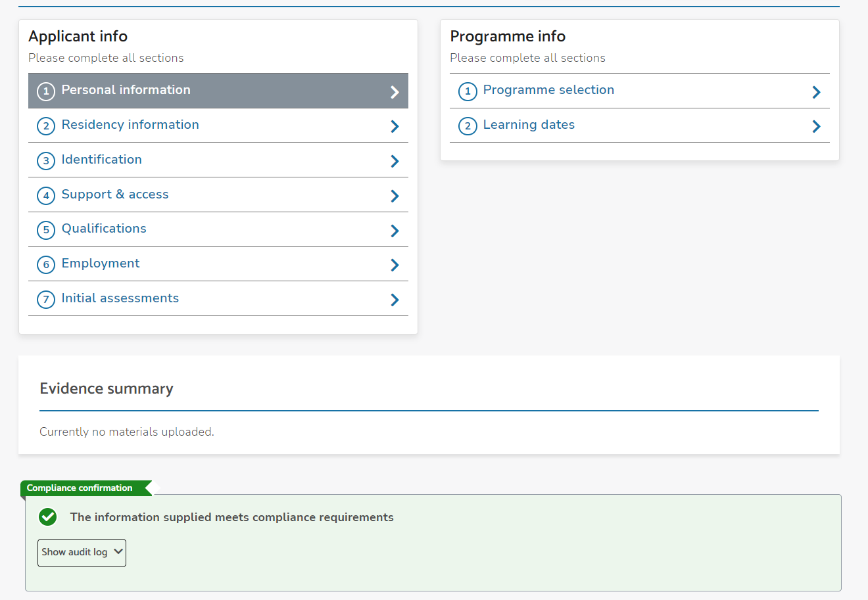Open the Initial assessments section
The height and width of the screenshot is (600, 868).
[218, 299]
